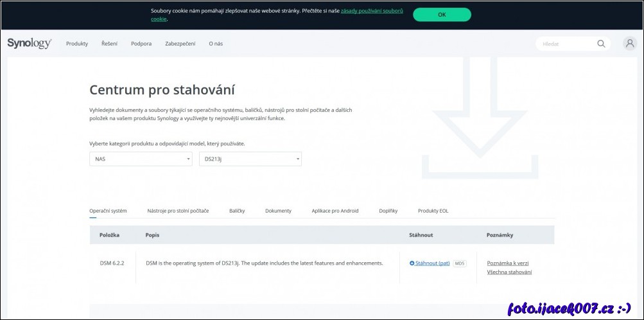The height and width of the screenshot is (320, 644).
Task: Click the Centrum pro stahování heading
Action: (162, 89)
